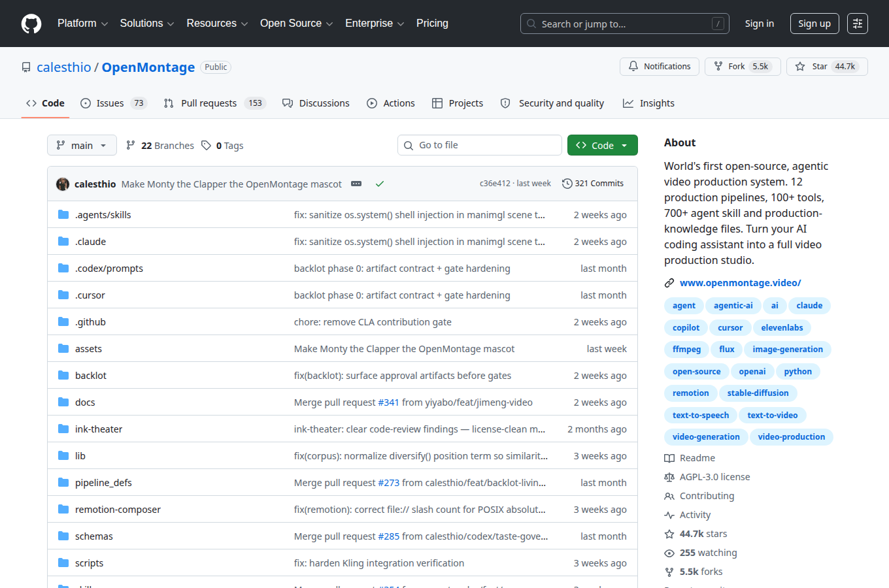Click the forks icon in About sidebar
889x588 pixels.
pyautogui.click(x=669, y=572)
